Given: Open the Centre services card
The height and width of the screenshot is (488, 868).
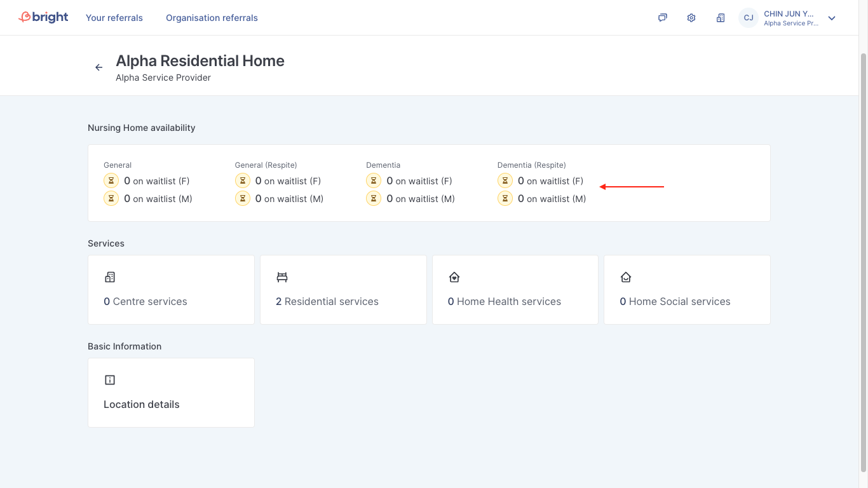Looking at the screenshot, I should click(171, 290).
